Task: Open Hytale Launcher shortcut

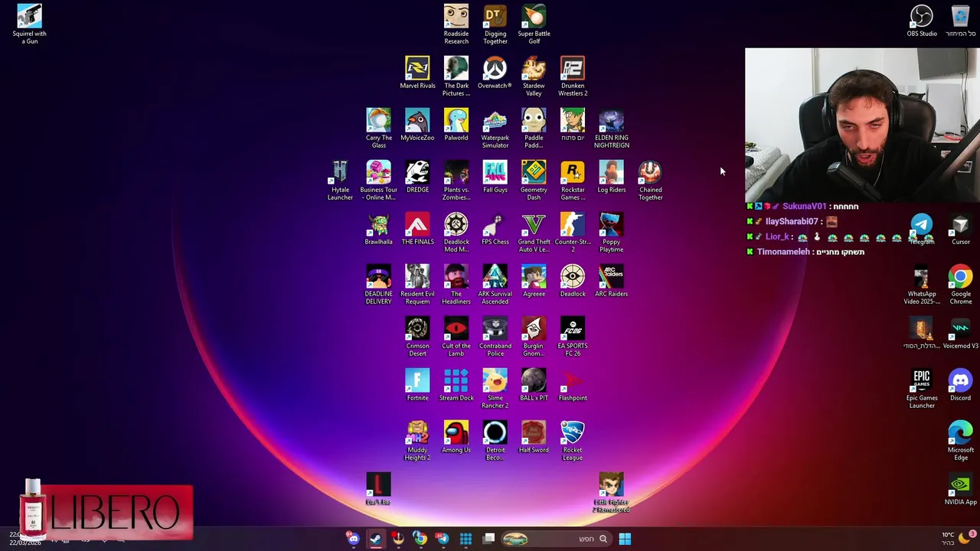Action: [x=340, y=180]
